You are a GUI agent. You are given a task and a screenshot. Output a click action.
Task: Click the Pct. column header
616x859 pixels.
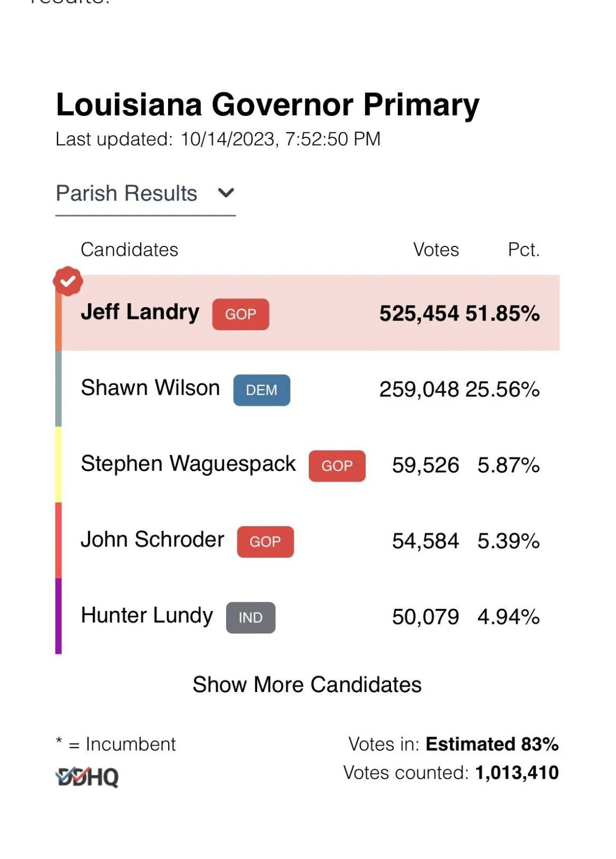[x=523, y=250]
